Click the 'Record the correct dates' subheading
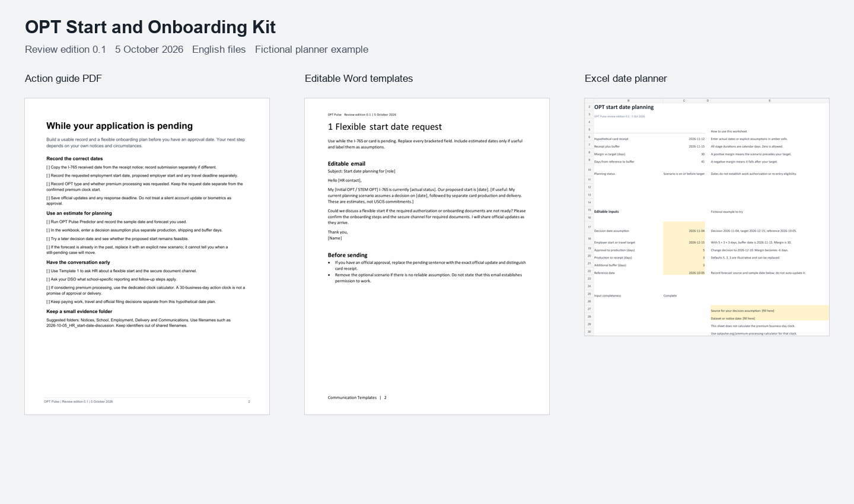 [x=75, y=159]
